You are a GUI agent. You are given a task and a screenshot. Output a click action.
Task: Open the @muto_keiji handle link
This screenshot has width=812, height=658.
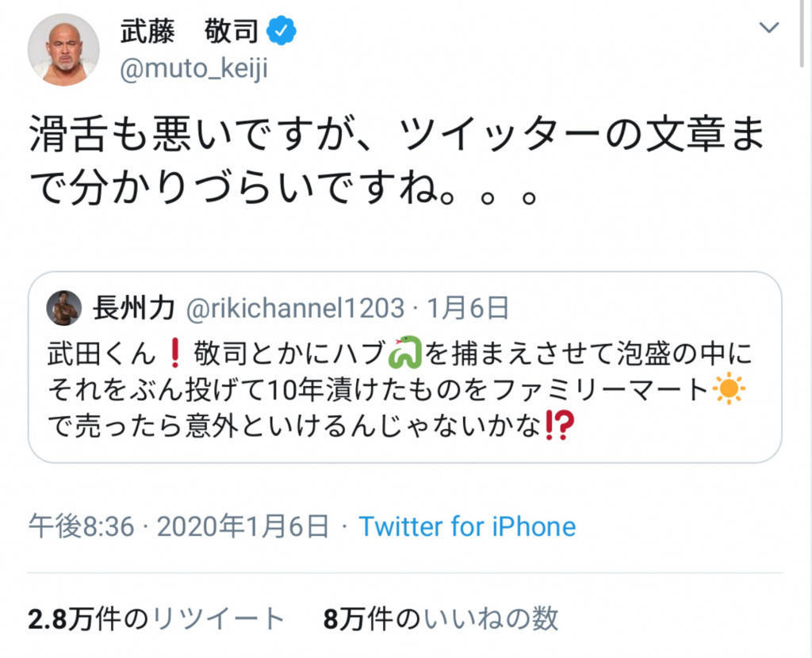[x=193, y=69]
